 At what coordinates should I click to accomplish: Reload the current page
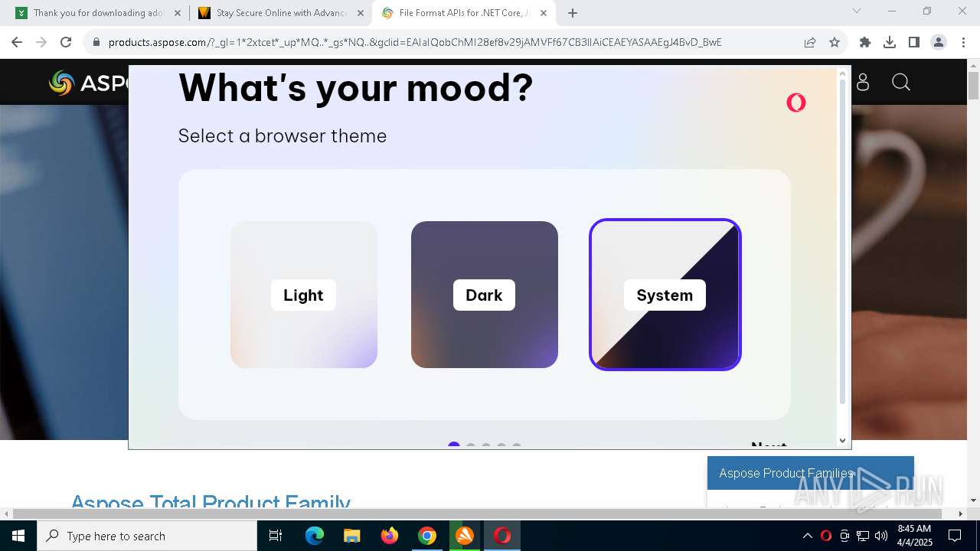point(66,42)
